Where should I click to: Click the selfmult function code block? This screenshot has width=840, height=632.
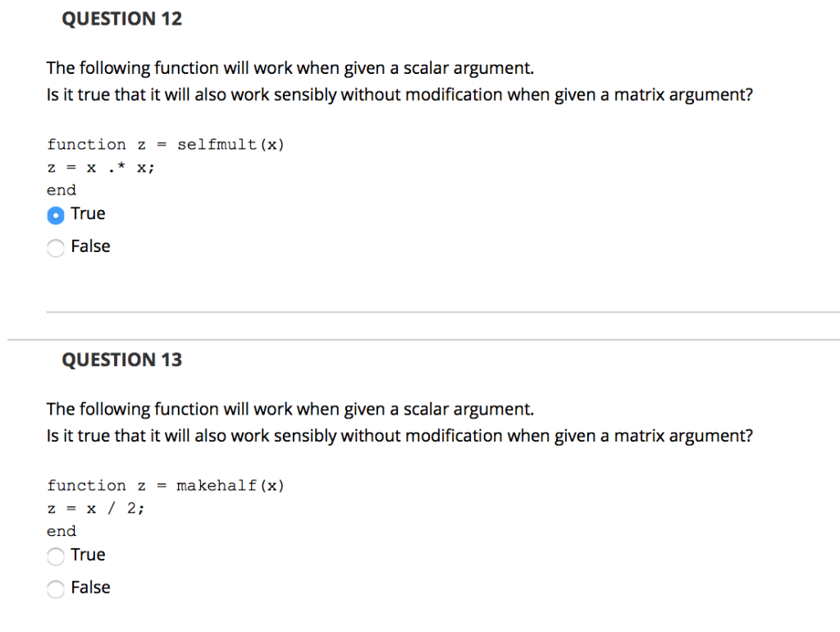point(164,167)
